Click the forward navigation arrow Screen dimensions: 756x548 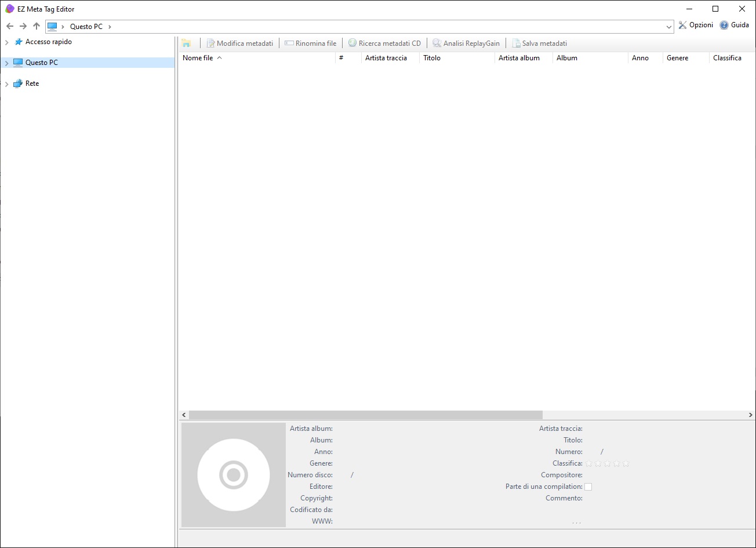pyautogui.click(x=23, y=26)
